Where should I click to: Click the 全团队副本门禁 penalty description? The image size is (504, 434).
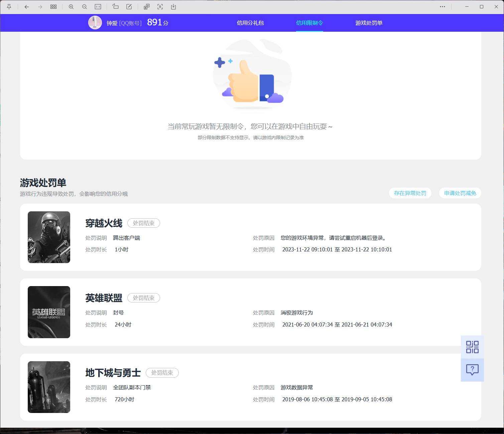[132, 388]
